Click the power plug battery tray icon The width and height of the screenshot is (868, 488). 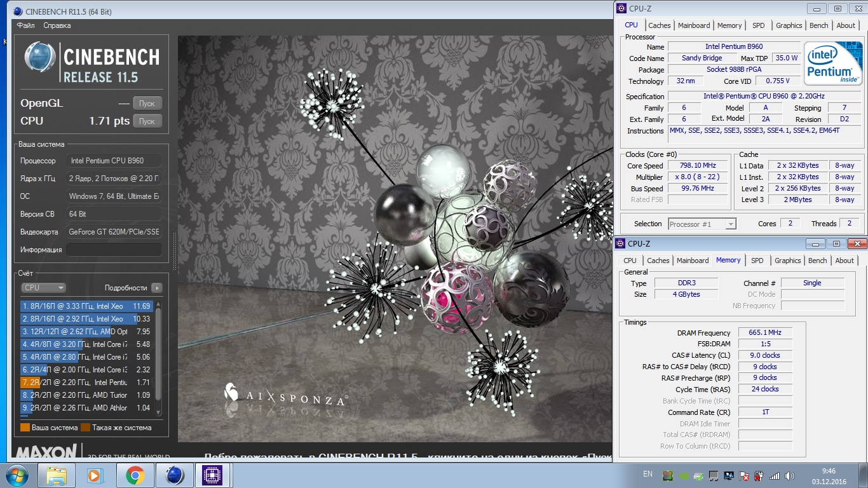click(x=759, y=476)
